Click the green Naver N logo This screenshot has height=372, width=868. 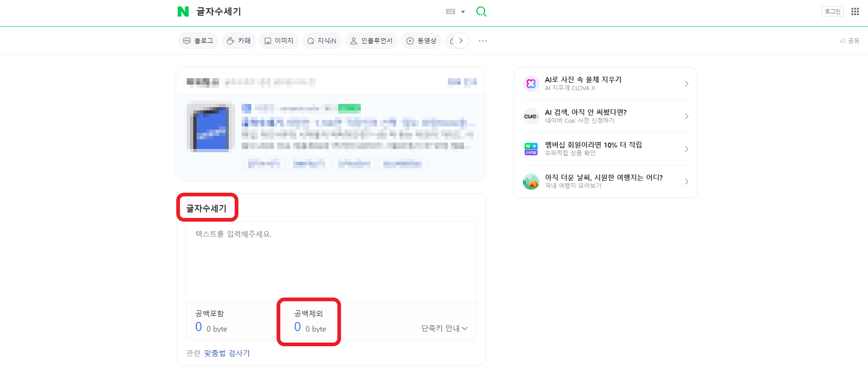tap(183, 11)
